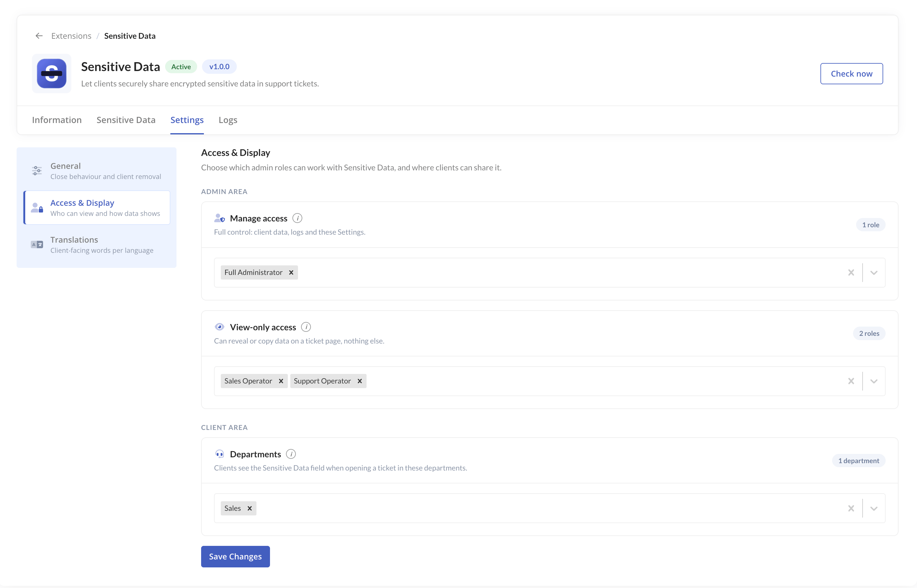Select Access & Display in sidebar
The width and height of the screenshot is (917, 588).
[97, 208]
